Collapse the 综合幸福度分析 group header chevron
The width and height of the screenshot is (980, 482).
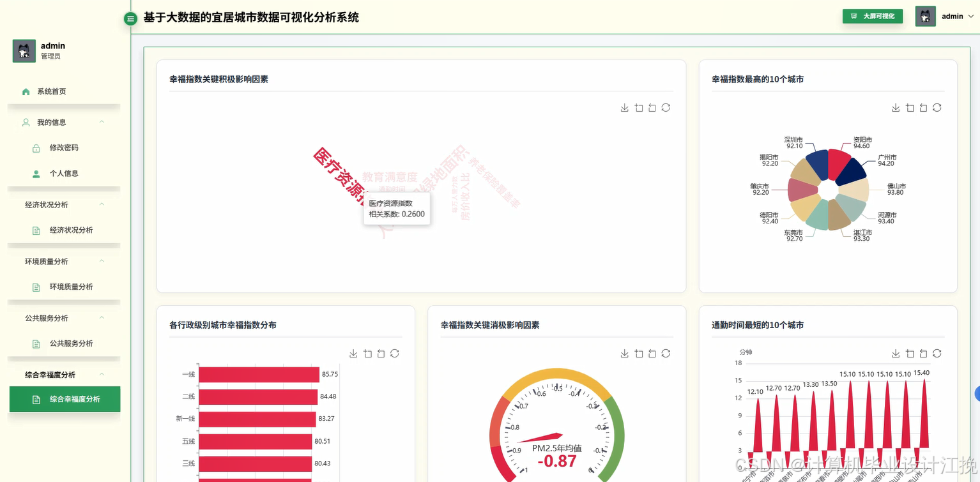(102, 375)
